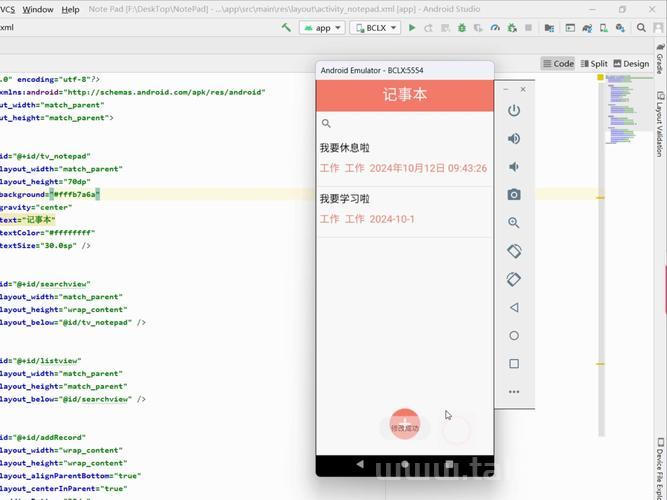
Task: Rotate emulator left with upper rotate icon
Action: click(x=514, y=251)
